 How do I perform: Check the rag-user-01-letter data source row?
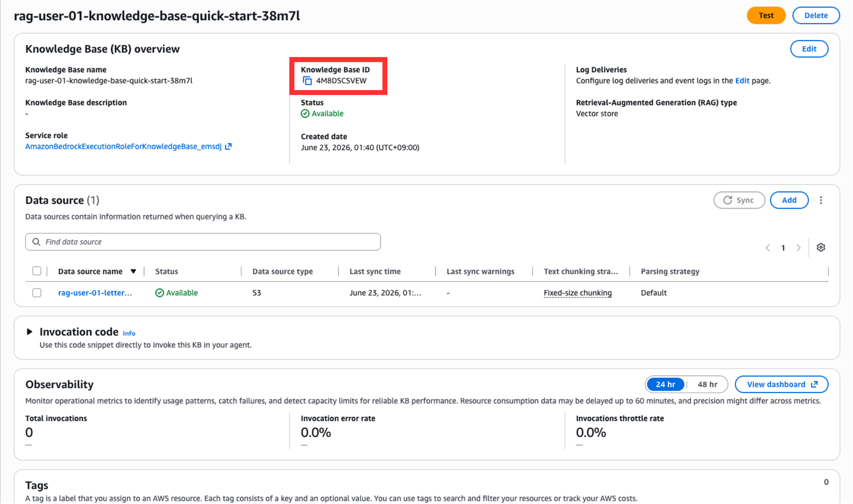[37, 293]
